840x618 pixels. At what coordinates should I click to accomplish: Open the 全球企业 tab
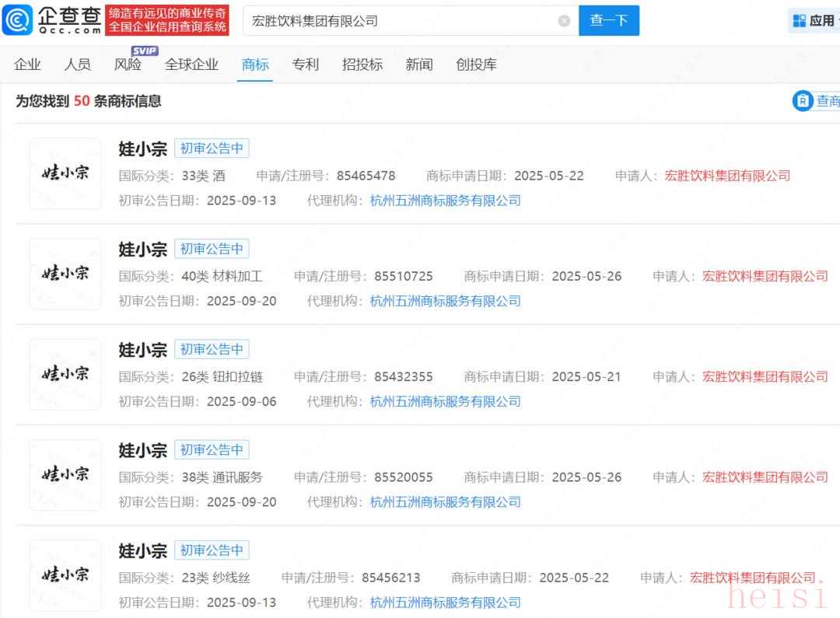(191, 65)
